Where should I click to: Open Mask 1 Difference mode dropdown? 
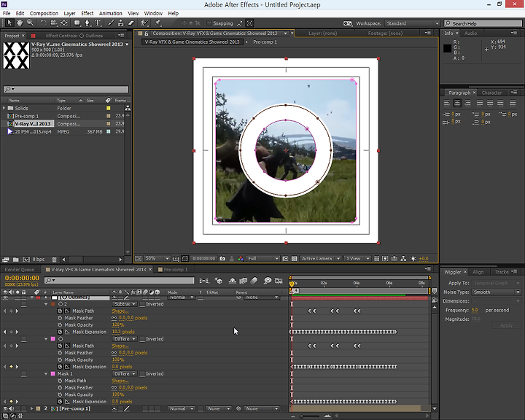(124, 374)
